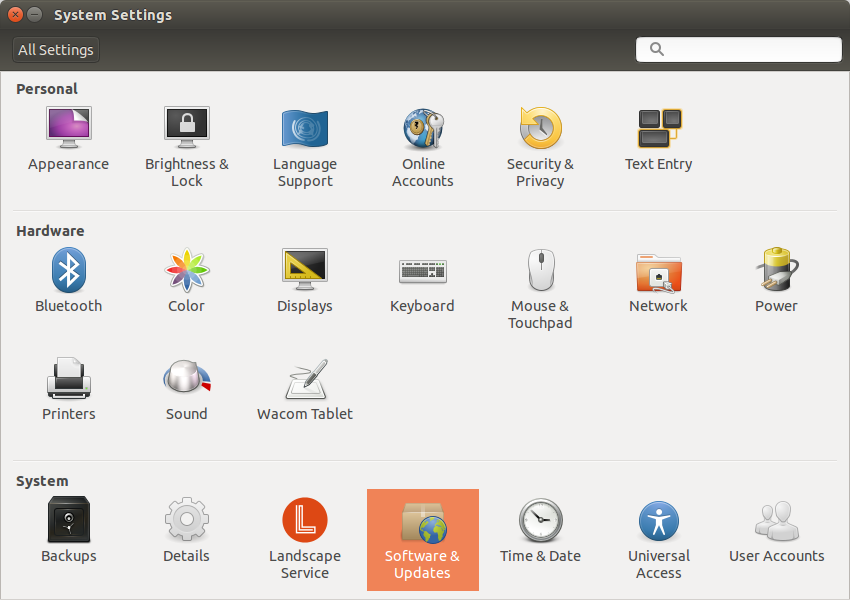The width and height of the screenshot is (850, 600).
Task: Open Power settings battery icon
Action: pos(777,269)
